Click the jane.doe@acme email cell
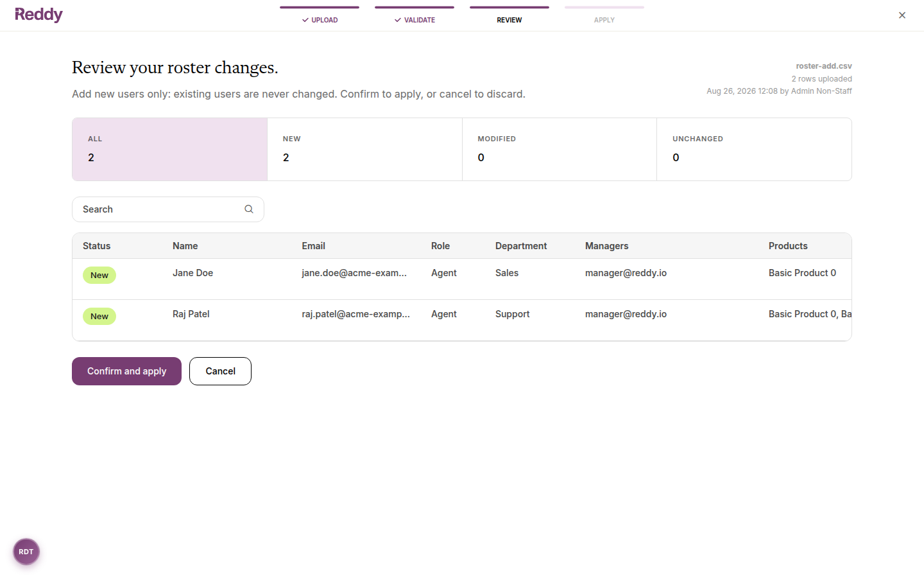 coord(354,273)
